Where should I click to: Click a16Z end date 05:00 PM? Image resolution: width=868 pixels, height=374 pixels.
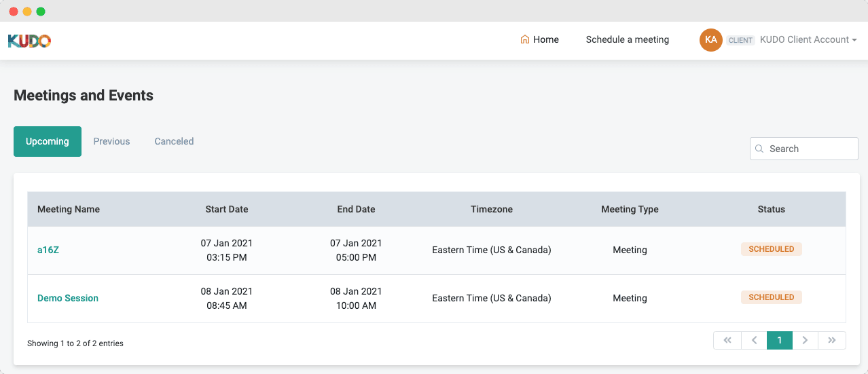coord(356,257)
